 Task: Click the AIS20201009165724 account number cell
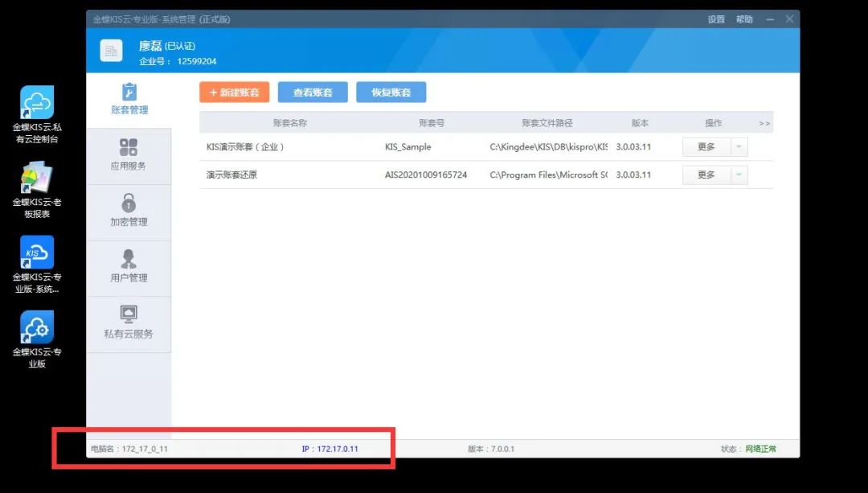tap(426, 175)
